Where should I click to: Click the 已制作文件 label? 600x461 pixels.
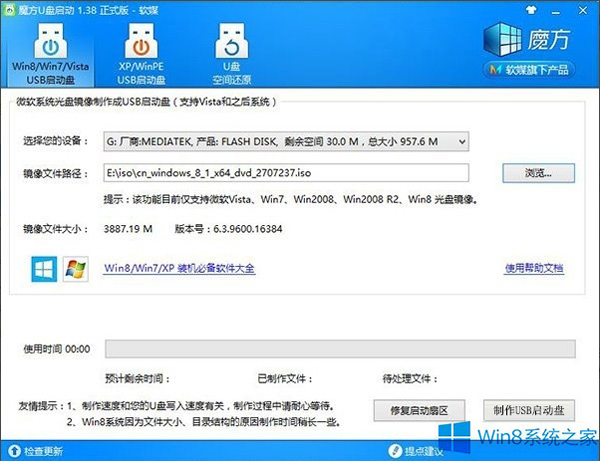[285, 379]
